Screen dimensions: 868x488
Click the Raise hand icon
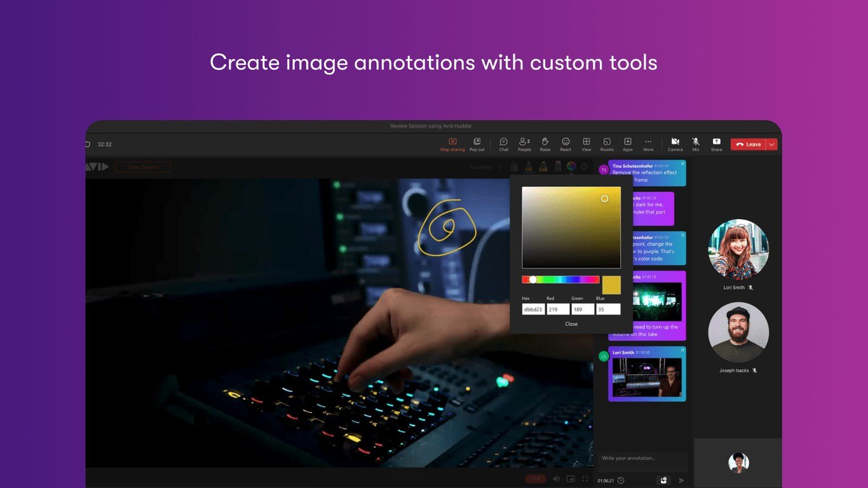(545, 144)
